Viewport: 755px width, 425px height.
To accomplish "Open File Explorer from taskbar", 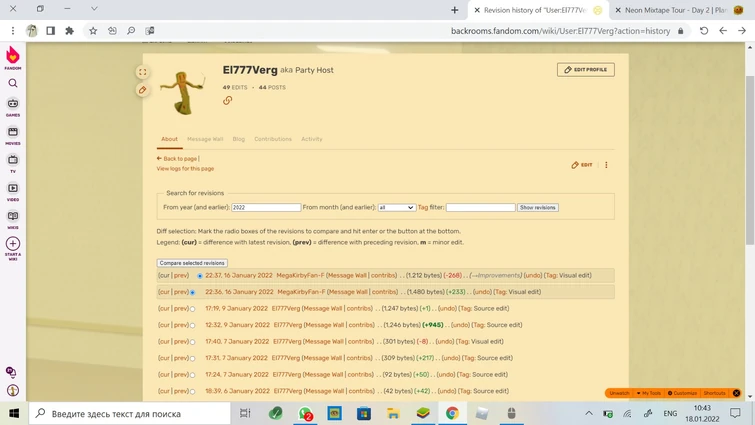I will coord(393,413).
